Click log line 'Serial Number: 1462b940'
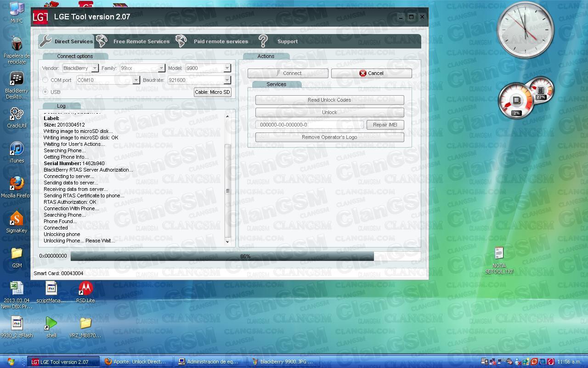This screenshot has width=588, height=368. [74, 163]
